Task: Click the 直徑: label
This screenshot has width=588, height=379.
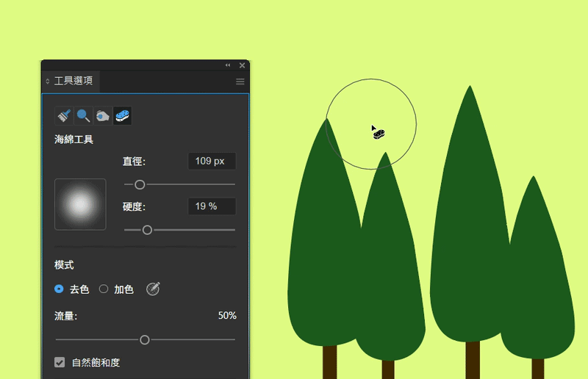Action: 134,161
